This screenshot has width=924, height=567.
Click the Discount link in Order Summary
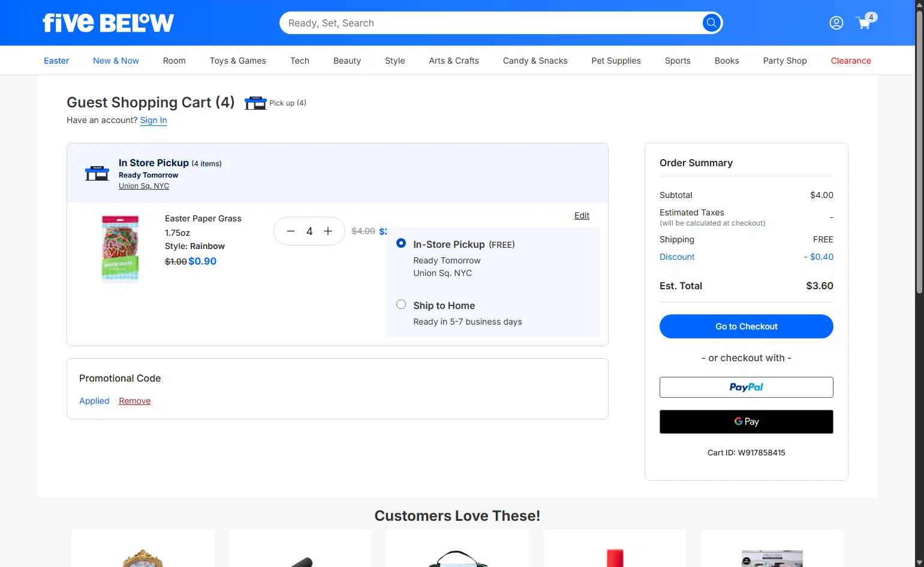(x=677, y=257)
